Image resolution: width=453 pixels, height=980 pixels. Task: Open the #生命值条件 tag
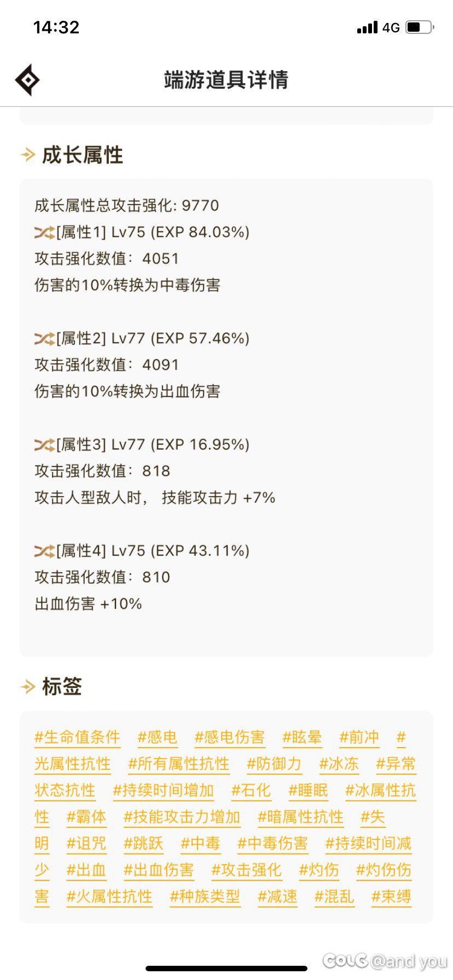[78, 737]
